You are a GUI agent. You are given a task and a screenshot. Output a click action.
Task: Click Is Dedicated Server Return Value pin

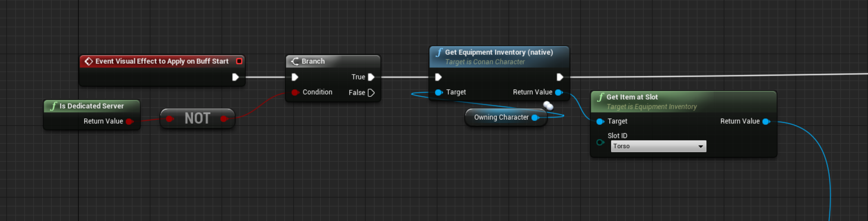[129, 121]
